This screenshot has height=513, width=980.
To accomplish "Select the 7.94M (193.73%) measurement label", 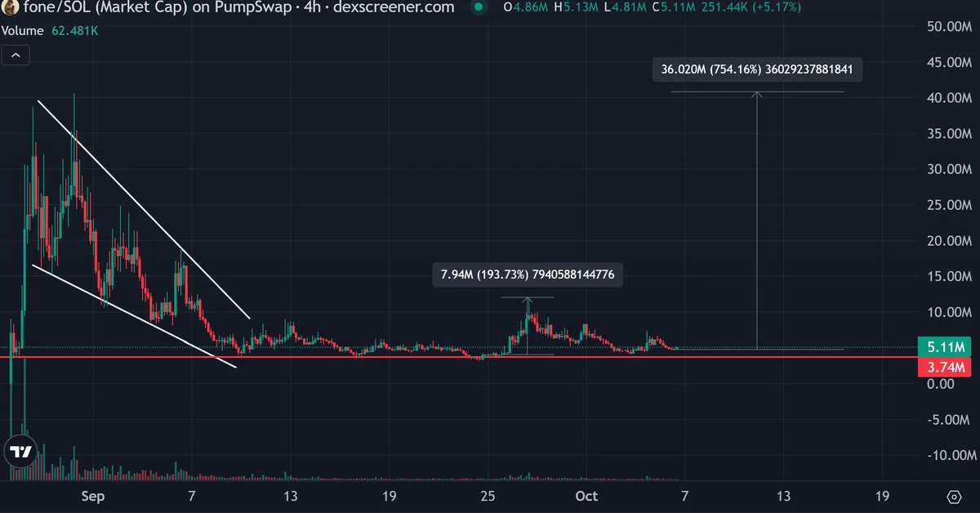I will [x=528, y=275].
